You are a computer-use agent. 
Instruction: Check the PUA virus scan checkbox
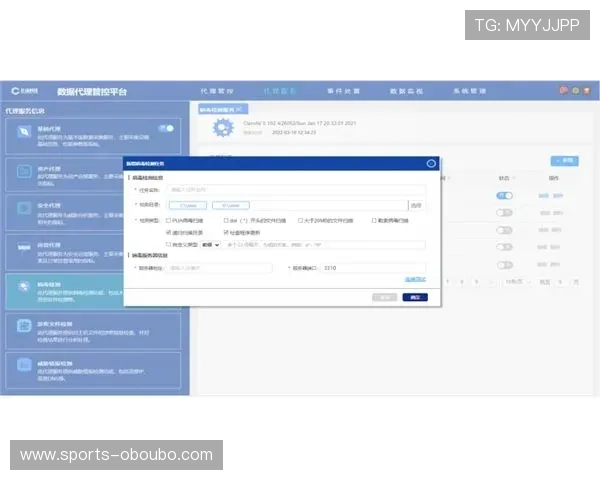pyautogui.click(x=168, y=220)
